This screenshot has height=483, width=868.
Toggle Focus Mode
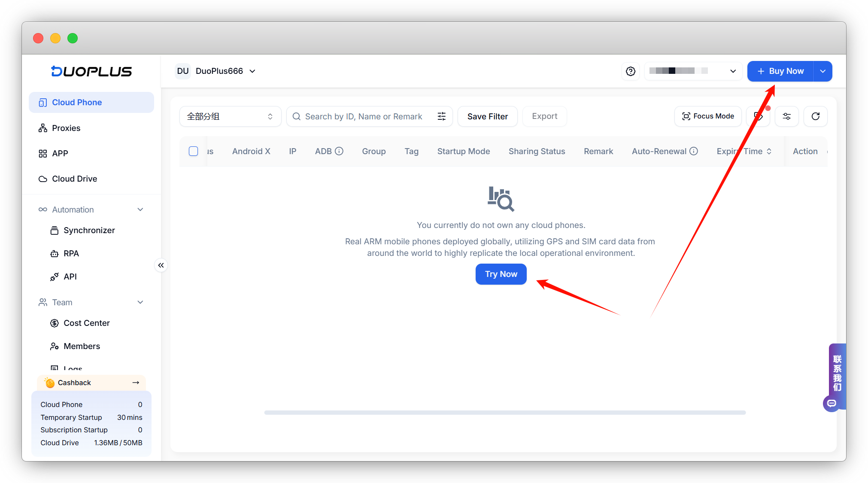coord(708,116)
